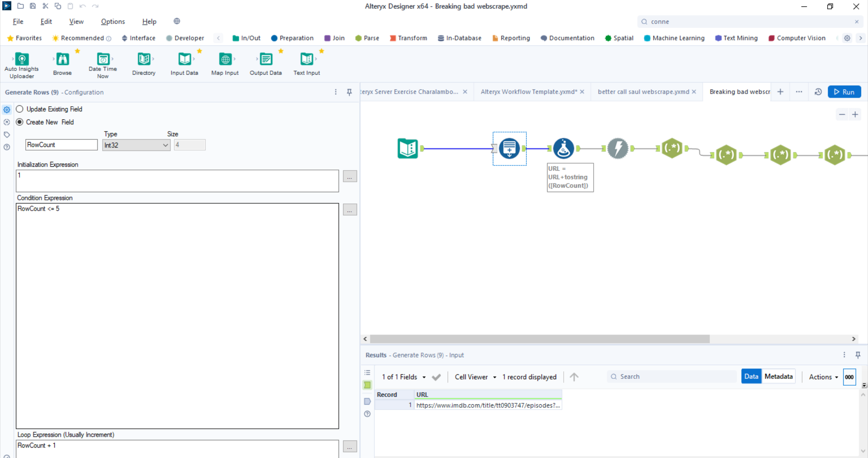Open the Cell Viewer dropdown
This screenshot has height=458, width=868.
(476, 377)
